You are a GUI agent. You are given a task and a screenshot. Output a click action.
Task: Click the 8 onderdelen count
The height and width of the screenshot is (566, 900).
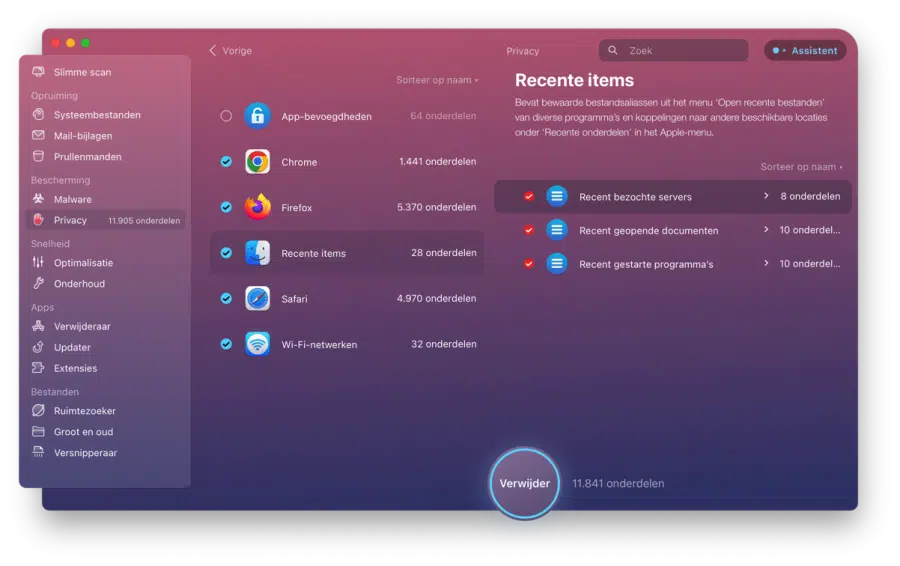[810, 196]
